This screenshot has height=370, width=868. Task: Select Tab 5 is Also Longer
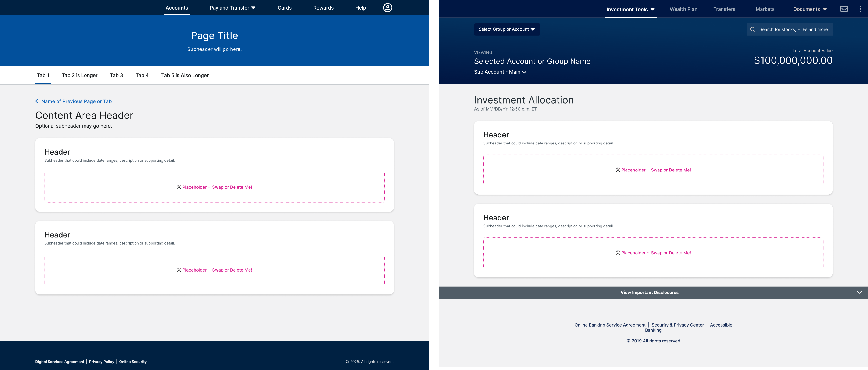185,76
